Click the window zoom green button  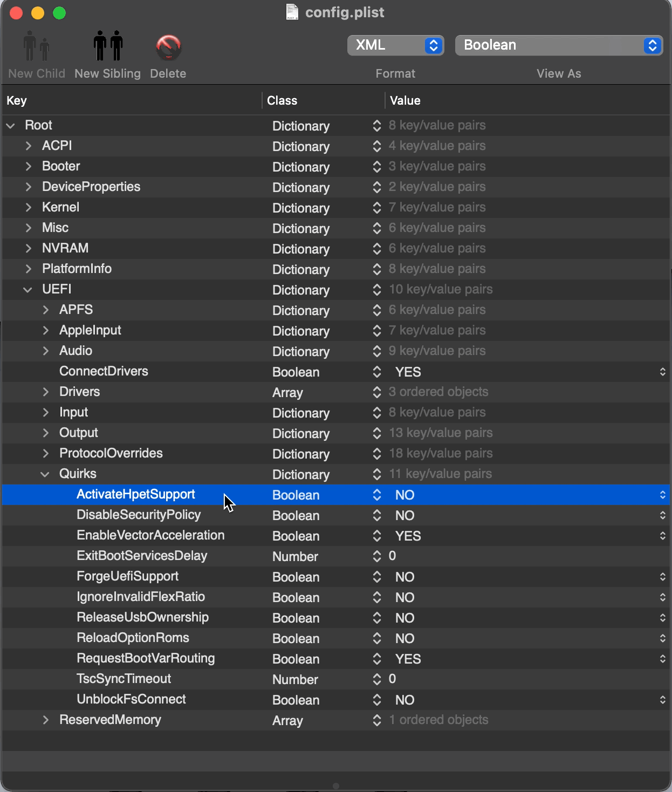coord(59,13)
